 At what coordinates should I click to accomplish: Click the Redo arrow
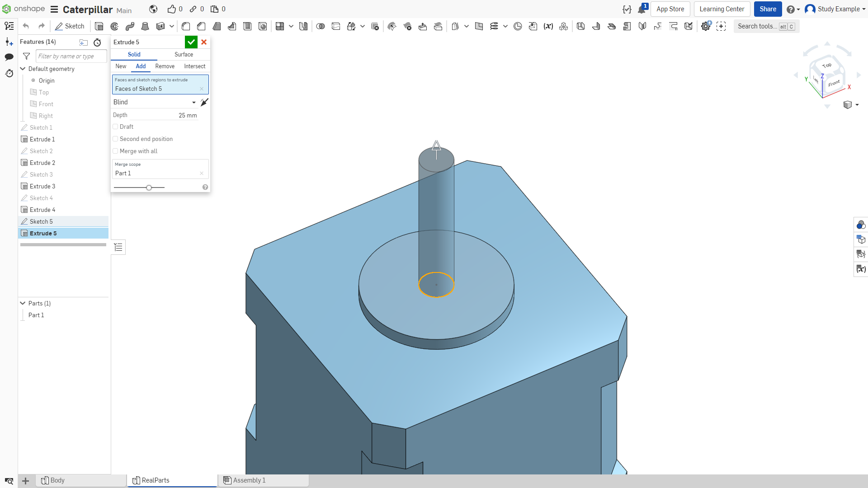coord(42,26)
